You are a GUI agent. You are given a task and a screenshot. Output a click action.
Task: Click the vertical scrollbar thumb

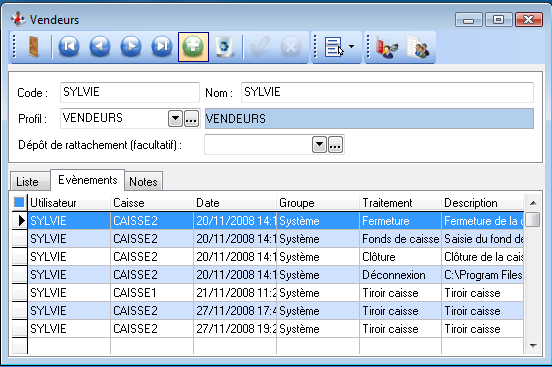[x=533, y=220]
